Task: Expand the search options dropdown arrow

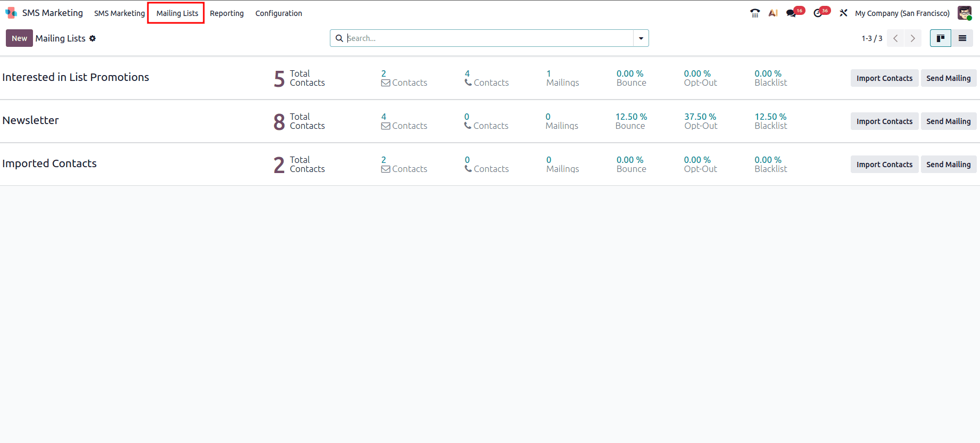Action: coord(641,38)
